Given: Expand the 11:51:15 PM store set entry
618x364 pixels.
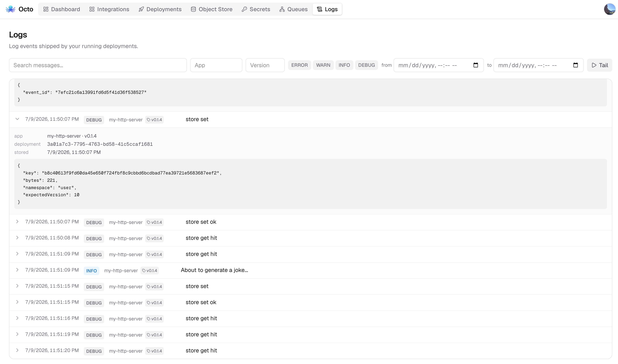Looking at the screenshot, I should click(x=17, y=286).
